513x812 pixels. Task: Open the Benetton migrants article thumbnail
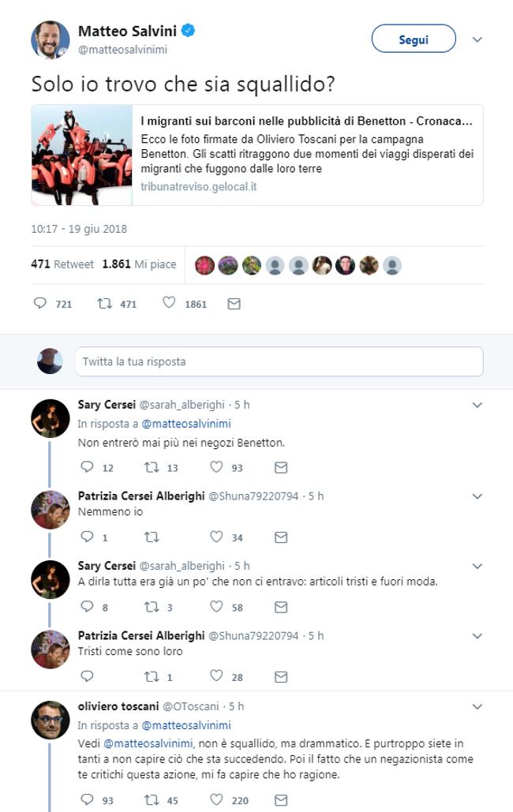[x=82, y=155]
